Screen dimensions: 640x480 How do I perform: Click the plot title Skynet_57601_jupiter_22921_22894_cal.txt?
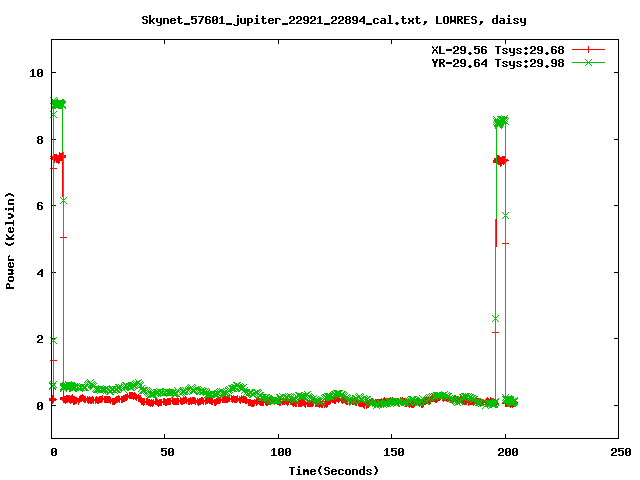(x=334, y=20)
